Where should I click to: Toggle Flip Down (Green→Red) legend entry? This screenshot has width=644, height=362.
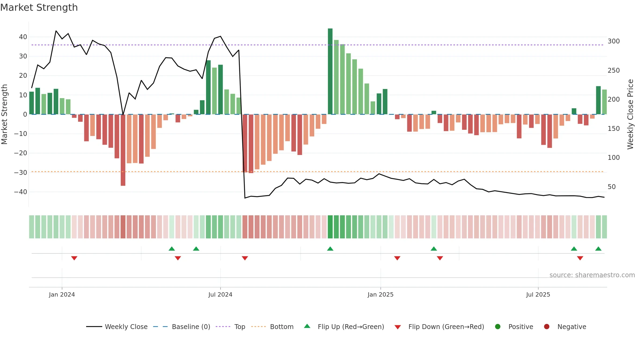(x=439, y=327)
